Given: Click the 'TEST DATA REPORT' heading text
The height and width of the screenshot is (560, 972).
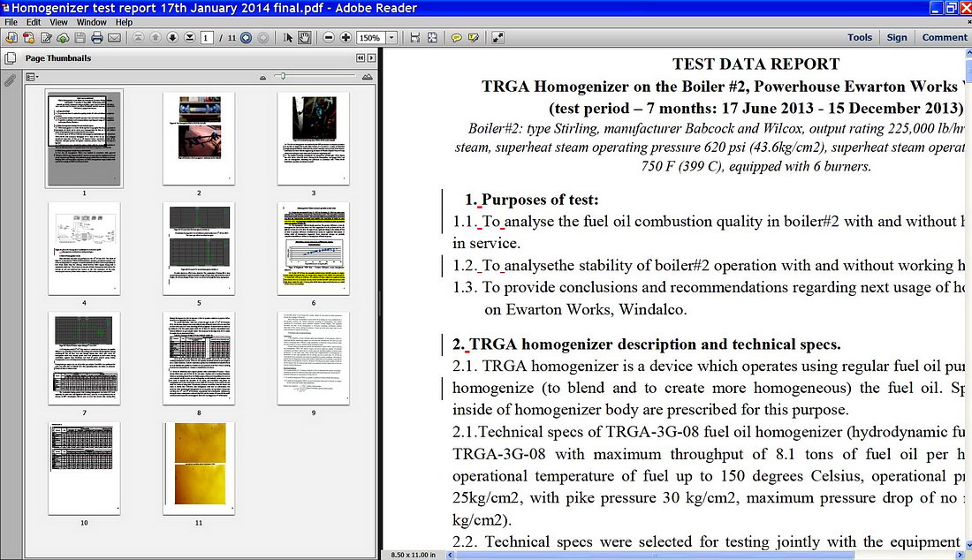Looking at the screenshot, I should (x=756, y=64).
